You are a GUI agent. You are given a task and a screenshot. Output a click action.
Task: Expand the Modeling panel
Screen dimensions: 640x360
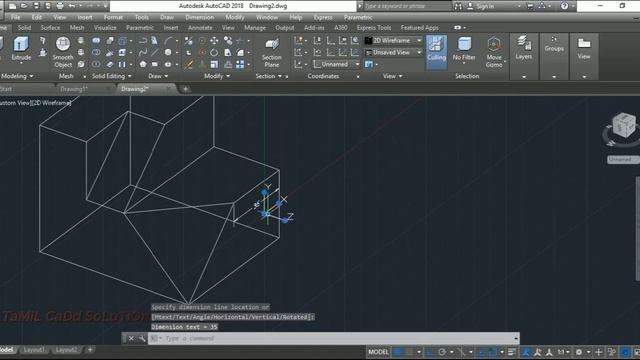pos(17,76)
